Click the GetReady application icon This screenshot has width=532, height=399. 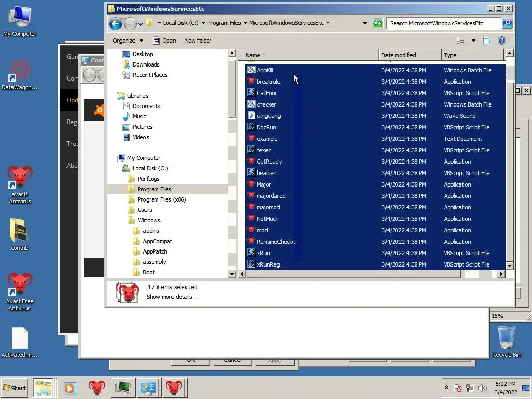[x=251, y=162]
